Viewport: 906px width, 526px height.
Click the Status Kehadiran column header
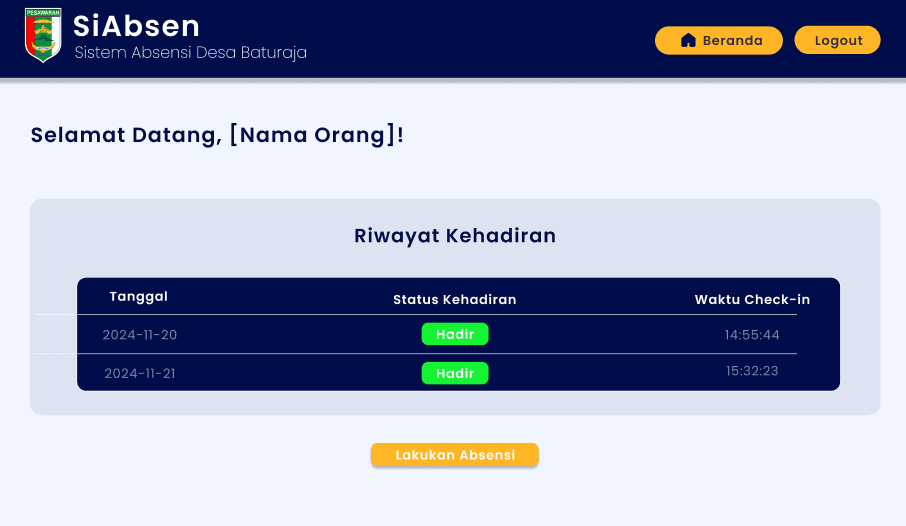(455, 299)
